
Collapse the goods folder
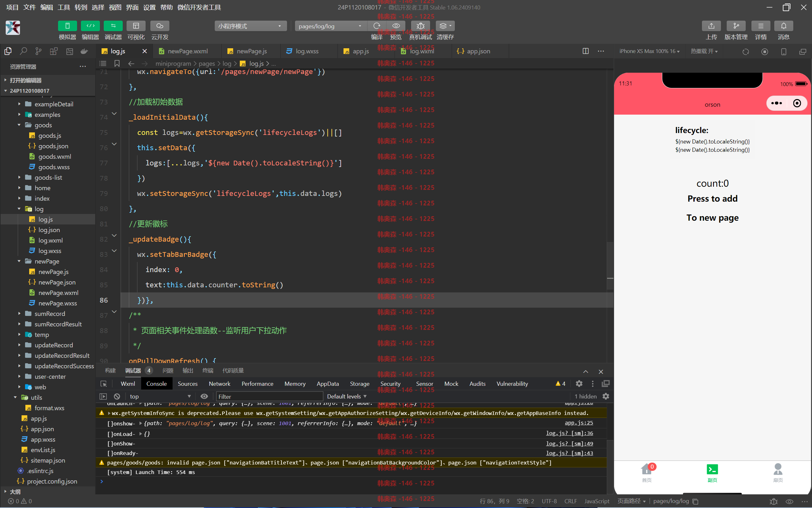pos(19,125)
